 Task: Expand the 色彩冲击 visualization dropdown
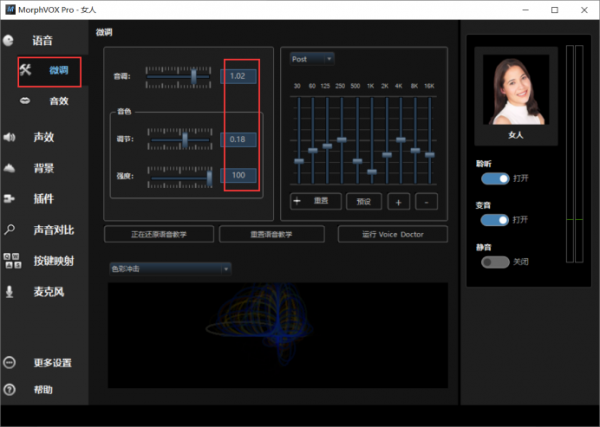tap(170, 269)
